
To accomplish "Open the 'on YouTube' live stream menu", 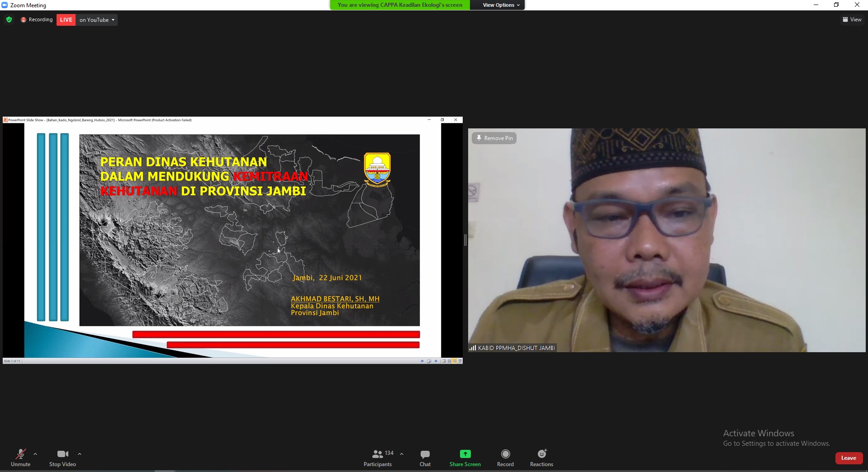I will [x=97, y=20].
